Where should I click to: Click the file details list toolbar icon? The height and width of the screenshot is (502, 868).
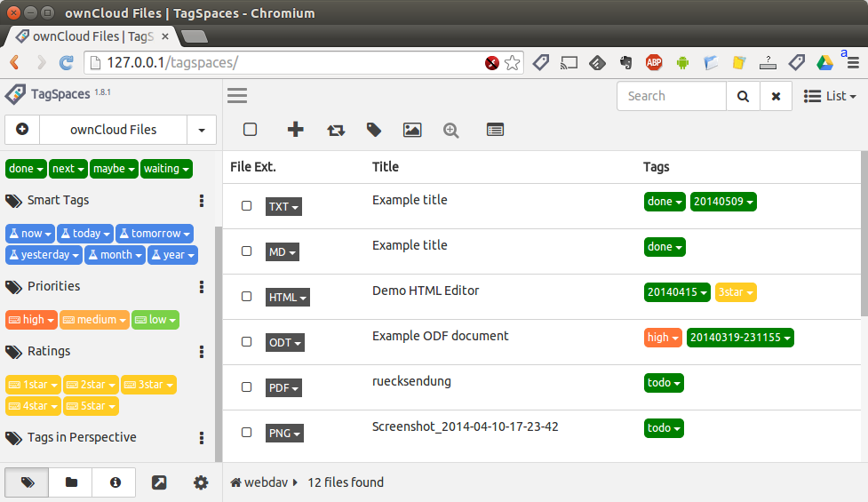coord(495,130)
